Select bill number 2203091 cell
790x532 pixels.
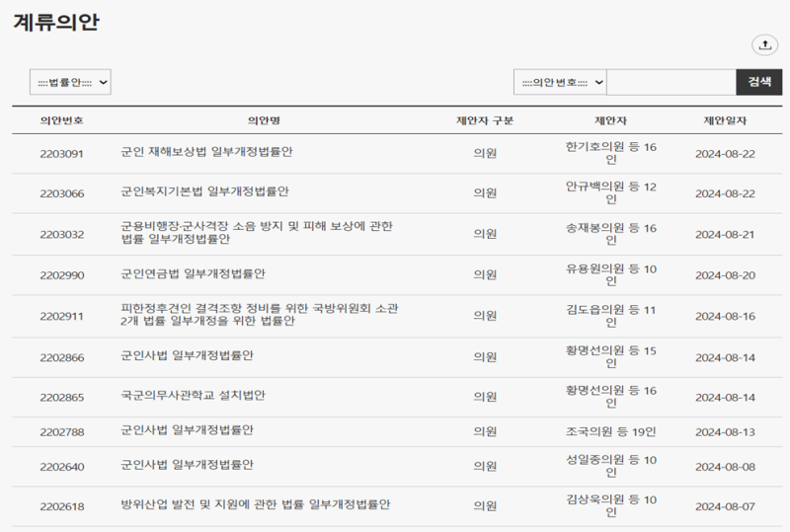[61, 154]
